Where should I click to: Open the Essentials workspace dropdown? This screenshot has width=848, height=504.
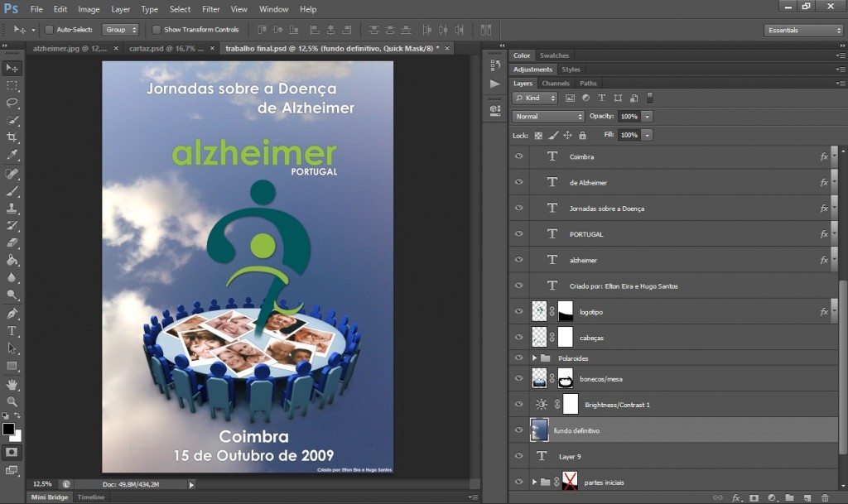click(x=803, y=31)
